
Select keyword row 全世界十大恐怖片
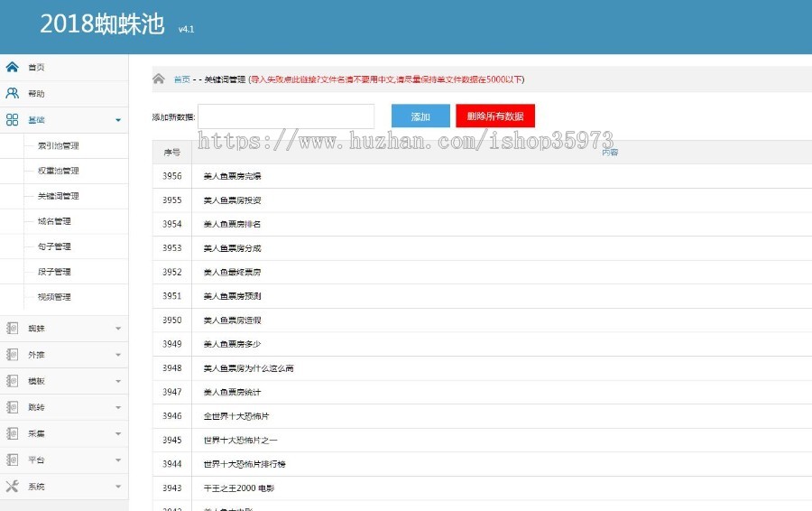pyautogui.click(x=236, y=416)
